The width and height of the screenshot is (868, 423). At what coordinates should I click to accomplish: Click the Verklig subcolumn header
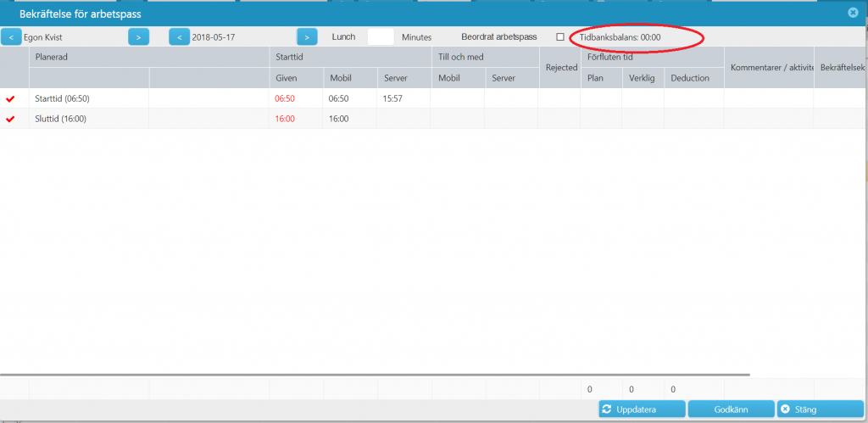click(x=643, y=78)
